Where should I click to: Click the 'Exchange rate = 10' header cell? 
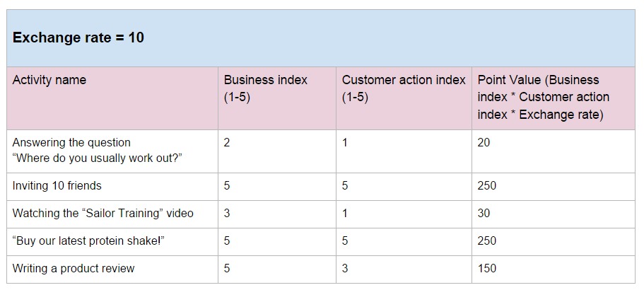[x=321, y=38]
